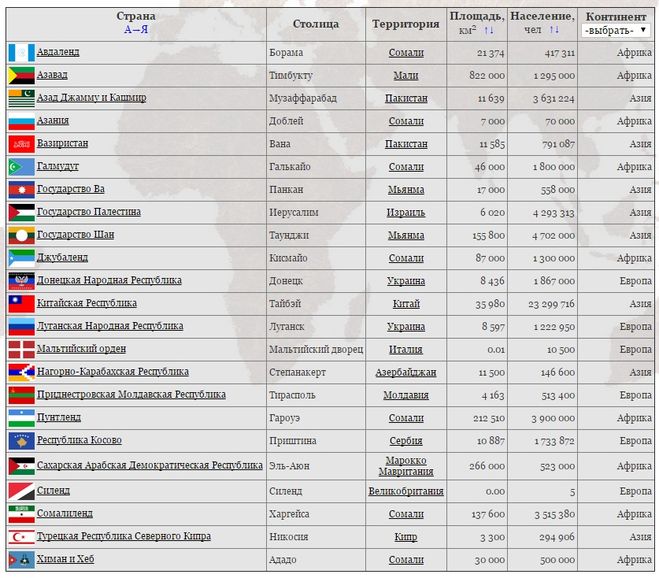Open the Турецкая Республика Северного Кипра link
This screenshot has width=659, height=578.
pyautogui.click(x=123, y=537)
